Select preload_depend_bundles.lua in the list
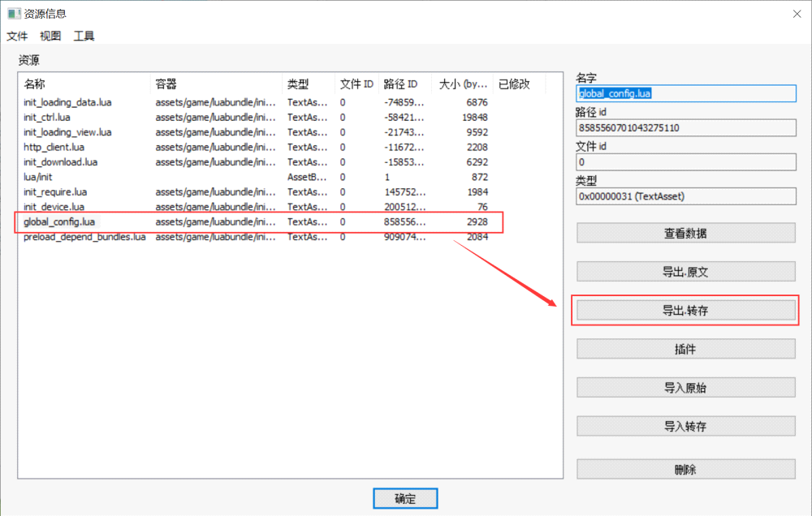Screen dimensions: 812x516 click(84, 237)
